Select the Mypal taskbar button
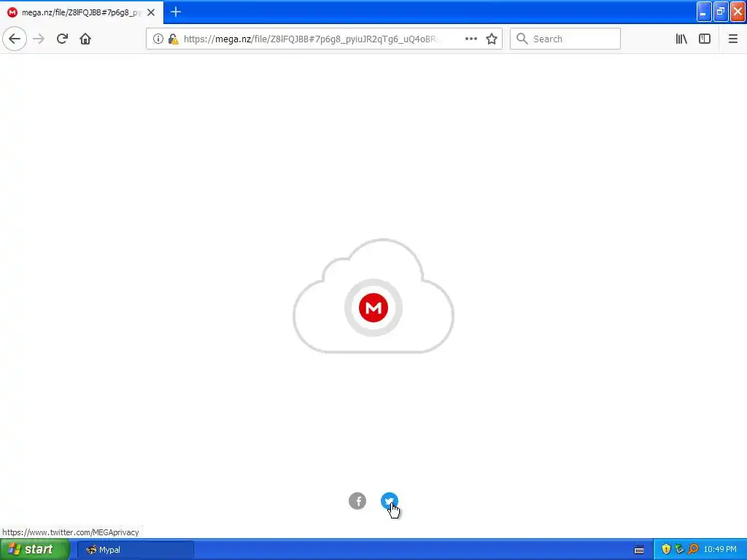The height and width of the screenshot is (560, 747). point(135,550)
